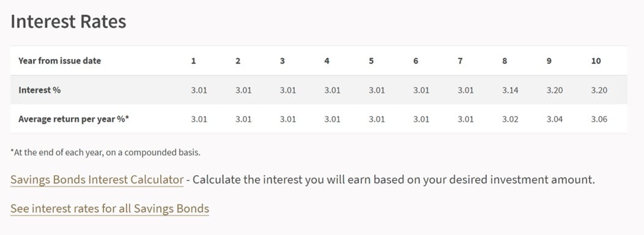Select the Year from issue date header cell
644x235 pixels.
[x=59, y=60]
